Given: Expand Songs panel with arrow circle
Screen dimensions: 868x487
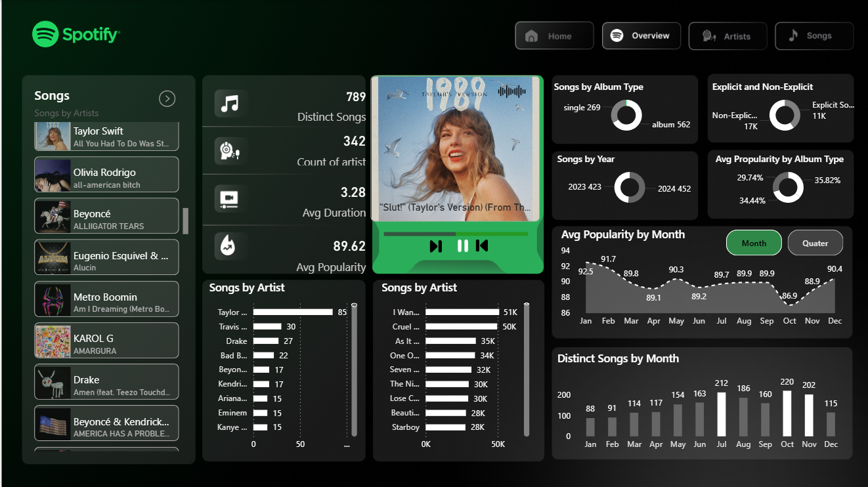Looking at the screenshot, I should [167, 98].
